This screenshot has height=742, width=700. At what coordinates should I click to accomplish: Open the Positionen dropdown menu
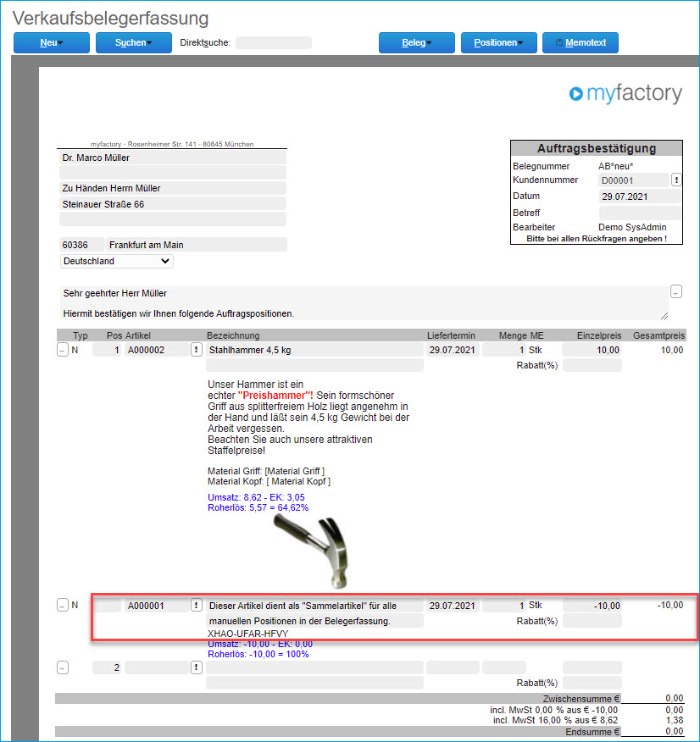[x=499, y=42]
